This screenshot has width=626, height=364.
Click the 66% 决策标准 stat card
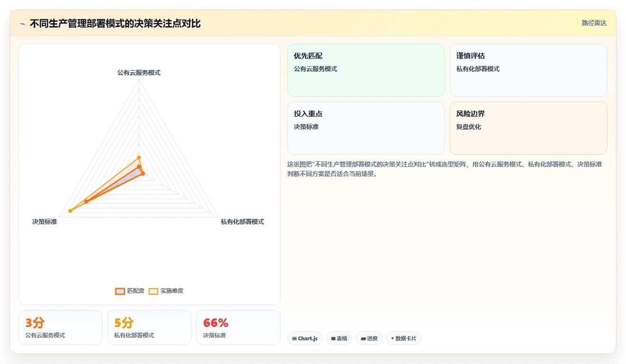click(x=238, y=327)
